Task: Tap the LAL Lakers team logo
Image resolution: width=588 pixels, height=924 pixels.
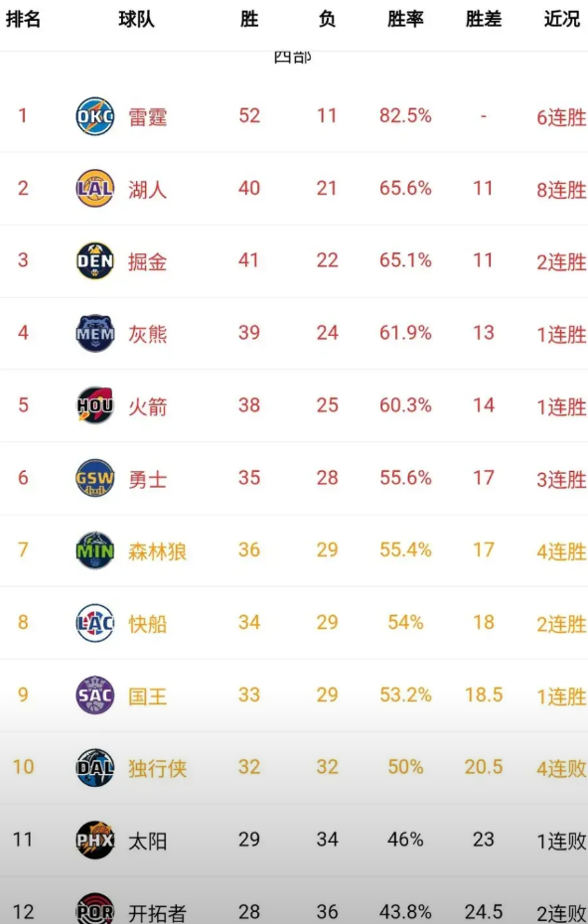Action: click(95, 189)
